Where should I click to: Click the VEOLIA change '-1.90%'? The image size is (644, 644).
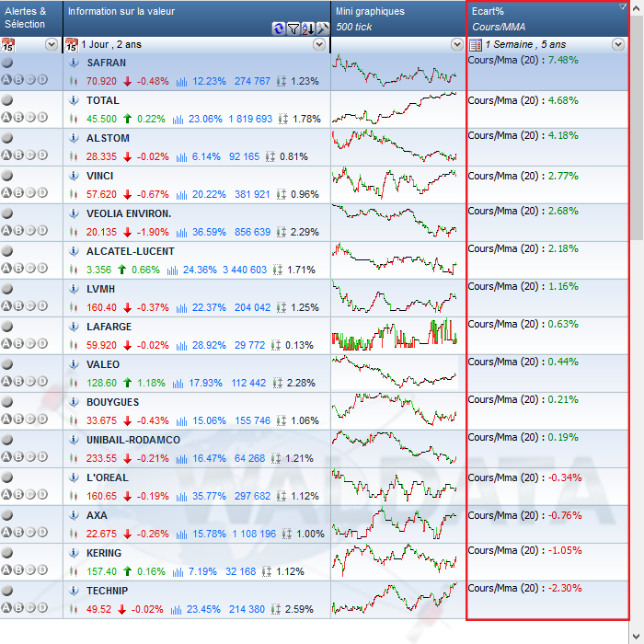pyautogui.click(x=153, y=232)
